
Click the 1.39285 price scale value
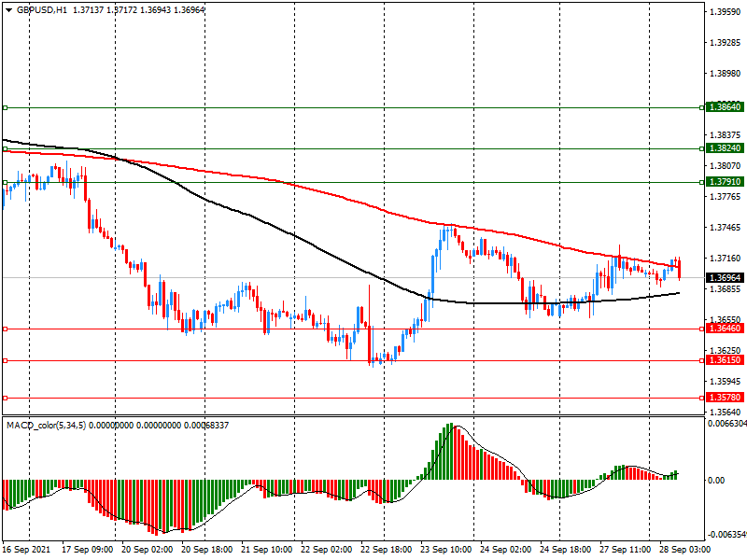click(x=726, y=43)
